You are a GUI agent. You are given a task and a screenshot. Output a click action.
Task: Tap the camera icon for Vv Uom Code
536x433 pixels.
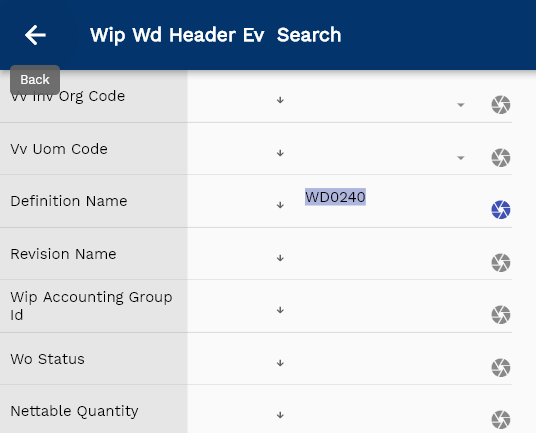(x=501, y=158)
